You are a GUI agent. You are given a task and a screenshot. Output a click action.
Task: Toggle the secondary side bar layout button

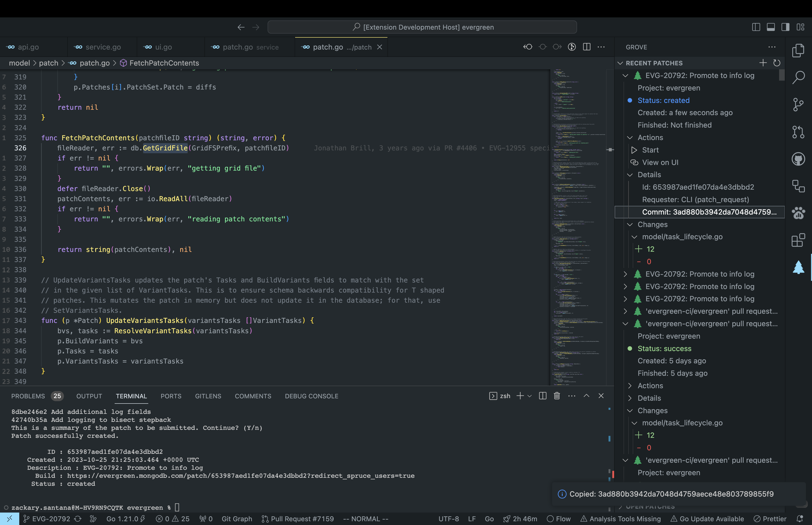point(785,27)
